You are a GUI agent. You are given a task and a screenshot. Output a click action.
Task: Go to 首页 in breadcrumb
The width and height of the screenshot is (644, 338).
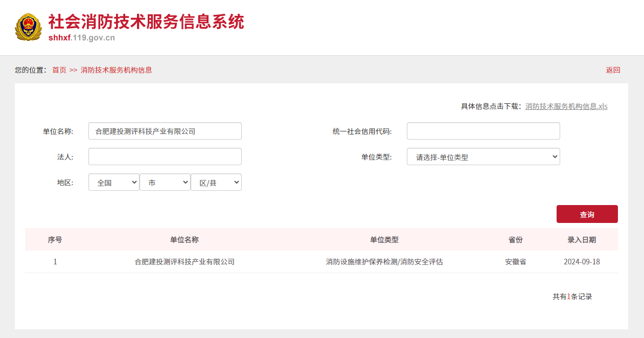pyautogui.click(x=59, y=70)
